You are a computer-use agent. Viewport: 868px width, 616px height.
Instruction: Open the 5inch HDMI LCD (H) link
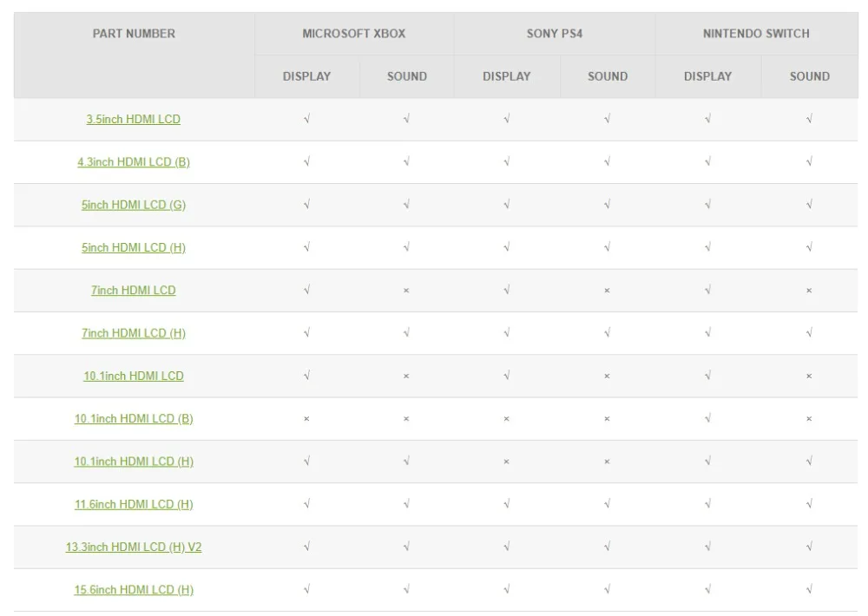[x=134, y=247]
